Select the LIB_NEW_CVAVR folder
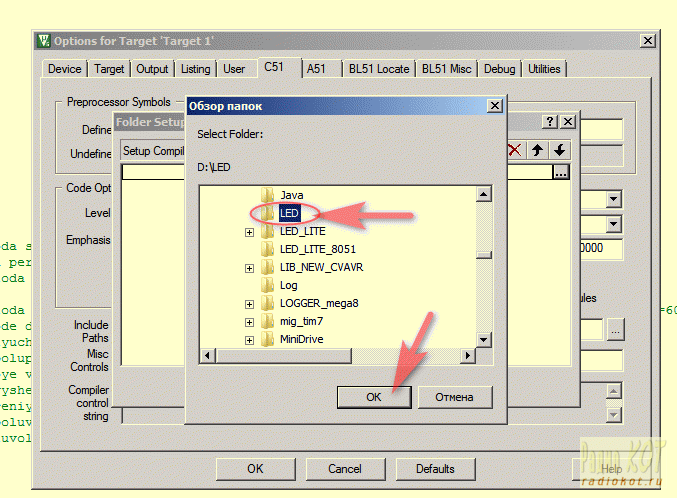Image resolution: width=677 pixels, height=498 pixels. 321,267
